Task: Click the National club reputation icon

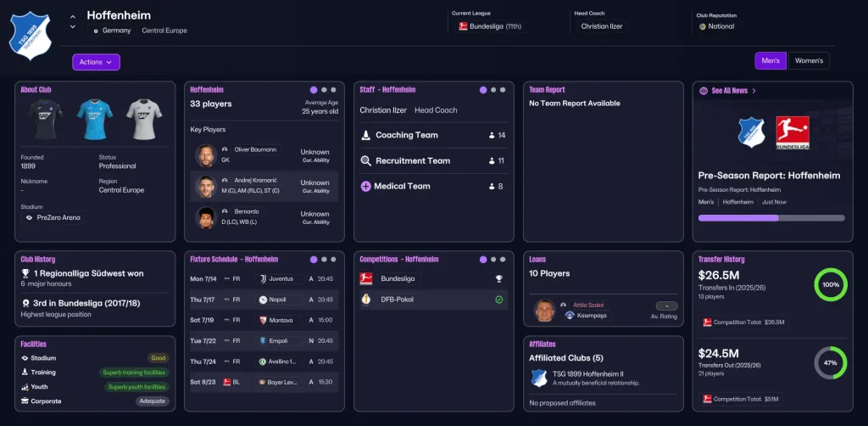Action: point(703,26)
